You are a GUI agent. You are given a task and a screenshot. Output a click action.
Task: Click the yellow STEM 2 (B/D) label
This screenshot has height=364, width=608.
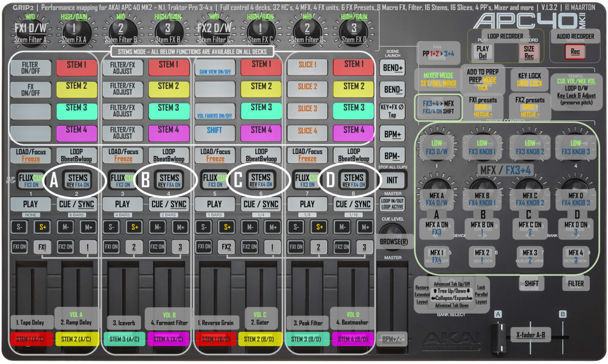pyautogui.click(x=259, y=339)
